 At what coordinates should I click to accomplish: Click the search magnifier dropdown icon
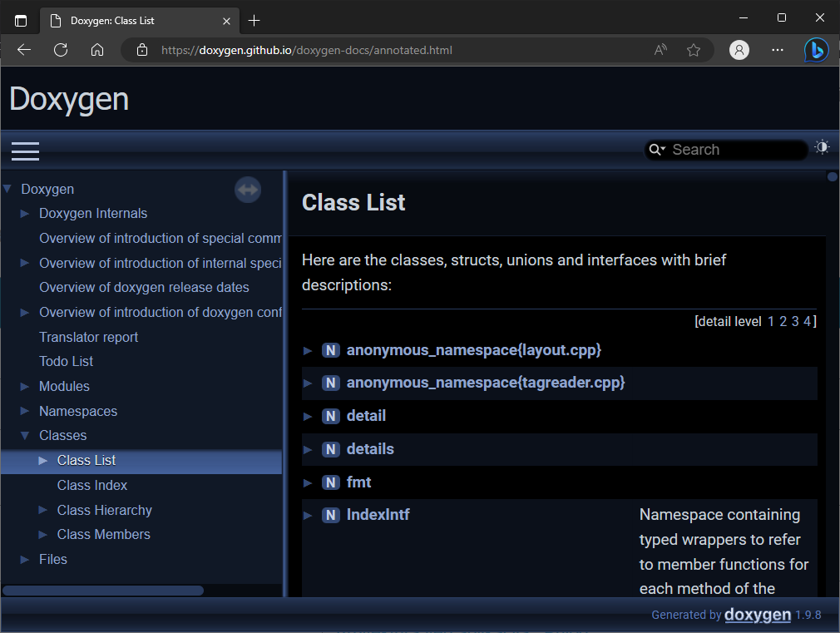657,150
